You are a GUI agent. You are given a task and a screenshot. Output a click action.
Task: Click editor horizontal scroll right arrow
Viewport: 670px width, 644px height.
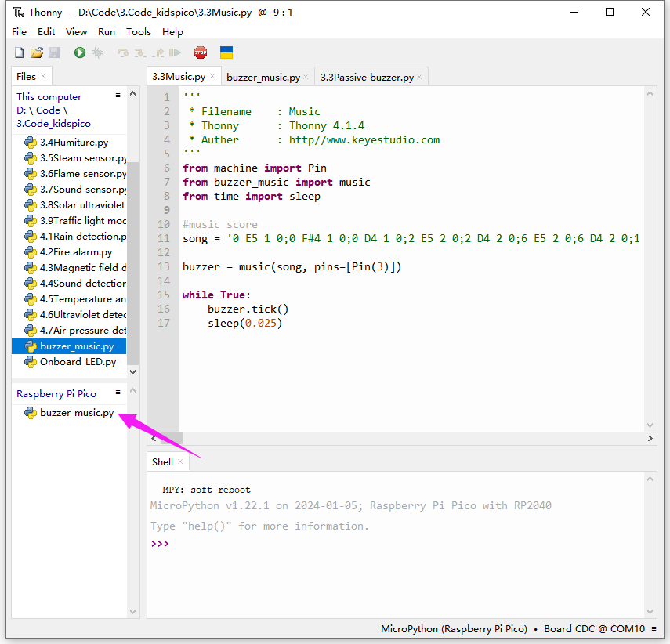point(650,439)
